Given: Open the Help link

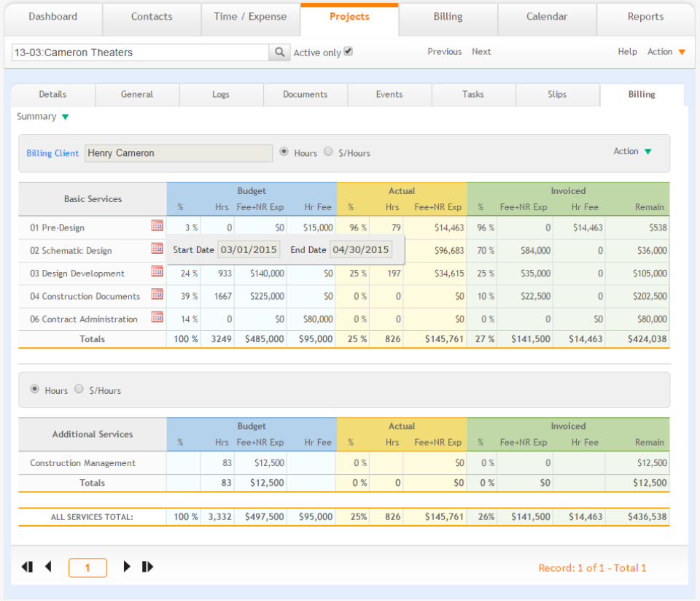Looking at the screenshot, I should pyautogui.click(x=627, y=52).
